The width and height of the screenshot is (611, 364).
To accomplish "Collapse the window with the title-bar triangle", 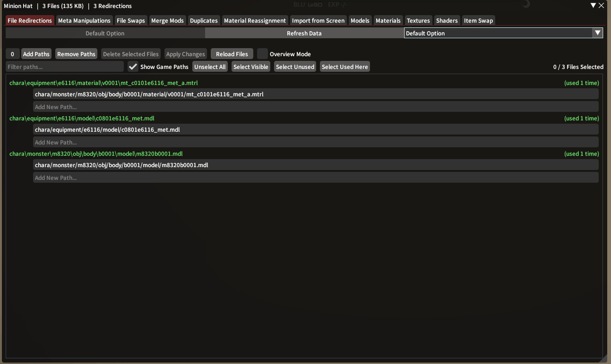I will click(594, 6).
